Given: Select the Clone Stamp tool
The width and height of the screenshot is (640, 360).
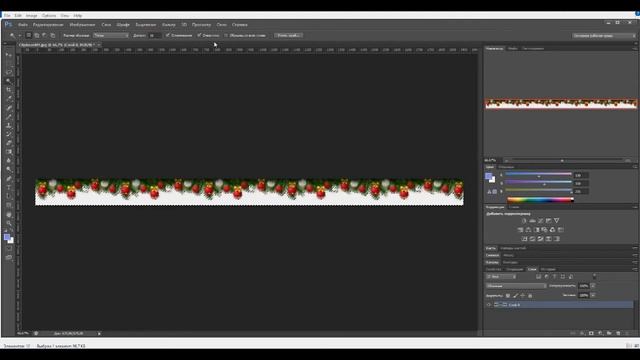Looking at the screenshot, I should coord(9,125).
